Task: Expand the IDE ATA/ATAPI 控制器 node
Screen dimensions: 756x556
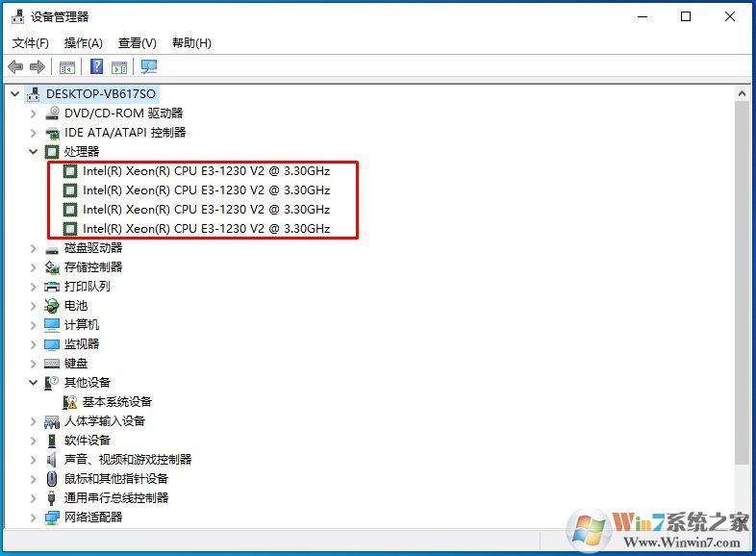Action: pos(34,133)
